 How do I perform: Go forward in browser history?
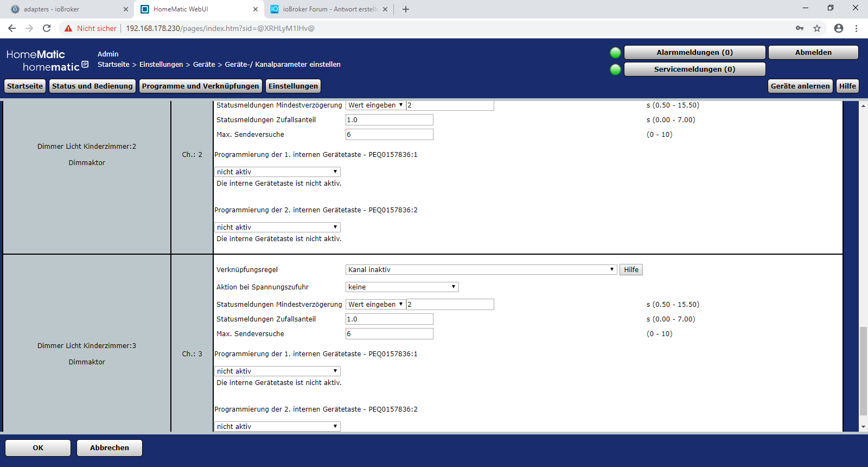coord(29,28)
